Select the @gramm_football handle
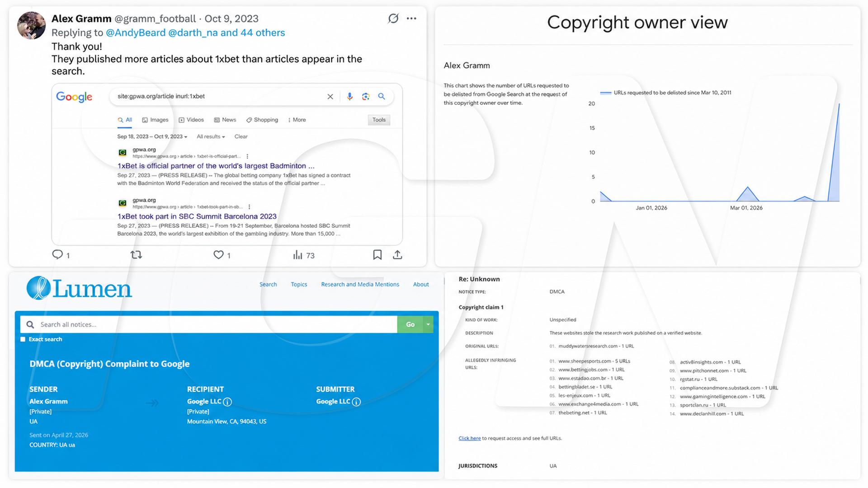Screen dimensions: 868x488 [155, 19]
